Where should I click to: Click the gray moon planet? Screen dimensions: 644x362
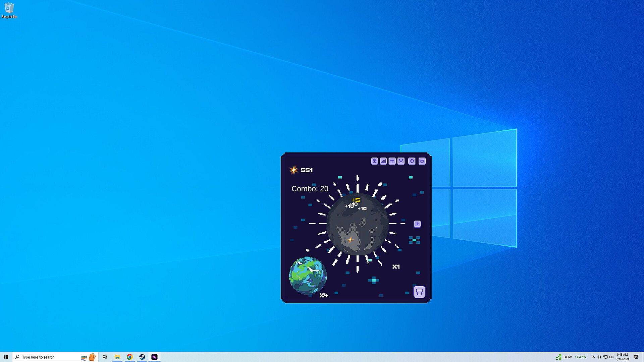pyautogui.click(x=357, y=224)
